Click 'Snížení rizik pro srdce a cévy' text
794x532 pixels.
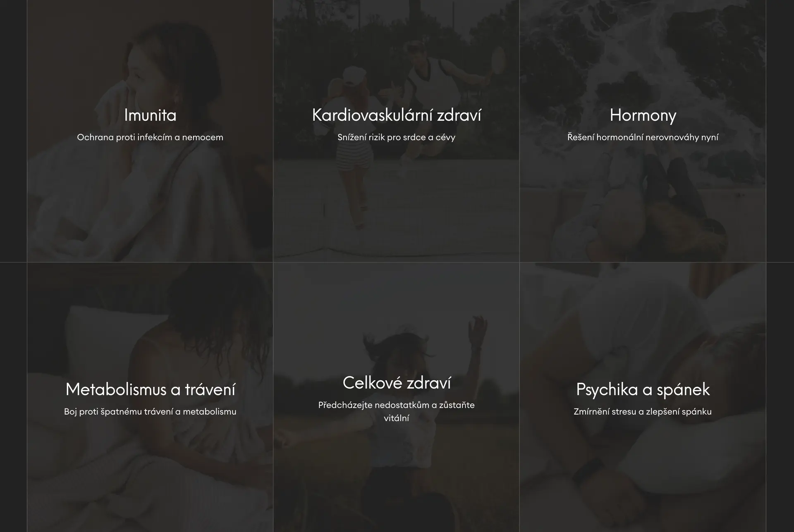[396, 137]
